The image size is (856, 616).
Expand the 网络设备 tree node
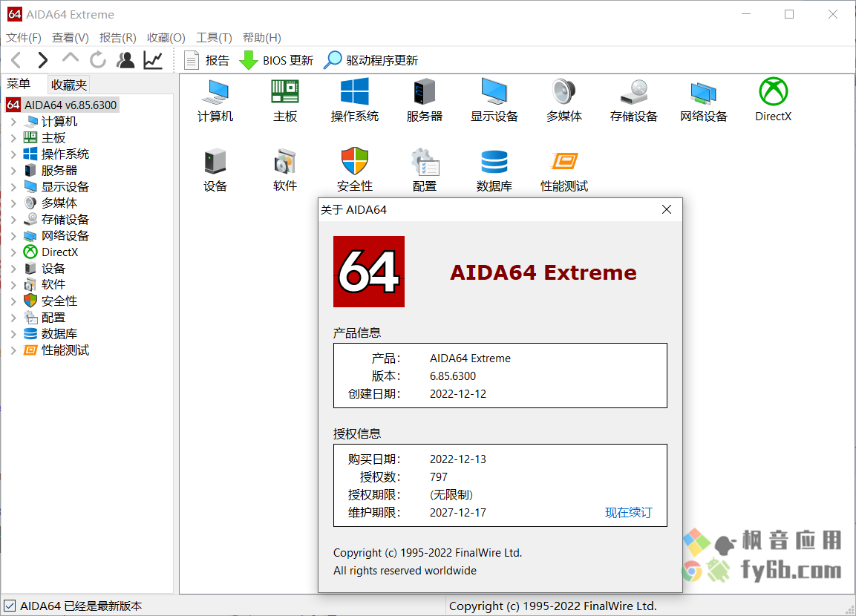(x=13, y=236)
